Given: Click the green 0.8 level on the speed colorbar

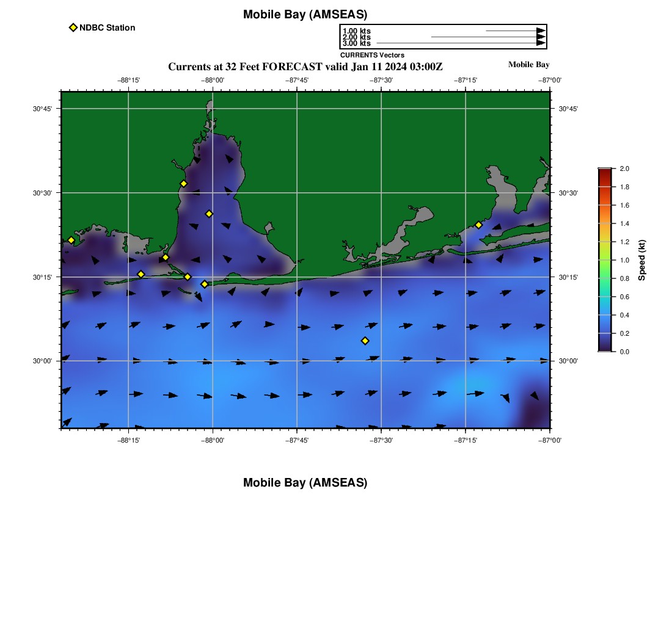Looking at the screenshot, I should click(x=604, y=278).
